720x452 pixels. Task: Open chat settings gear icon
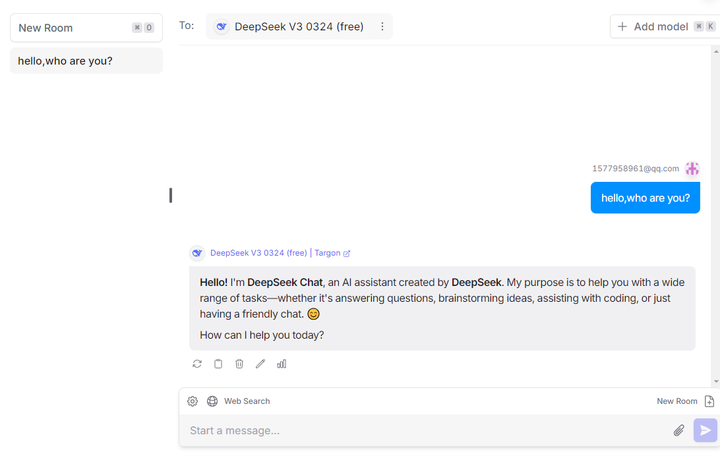click(192, 401)
